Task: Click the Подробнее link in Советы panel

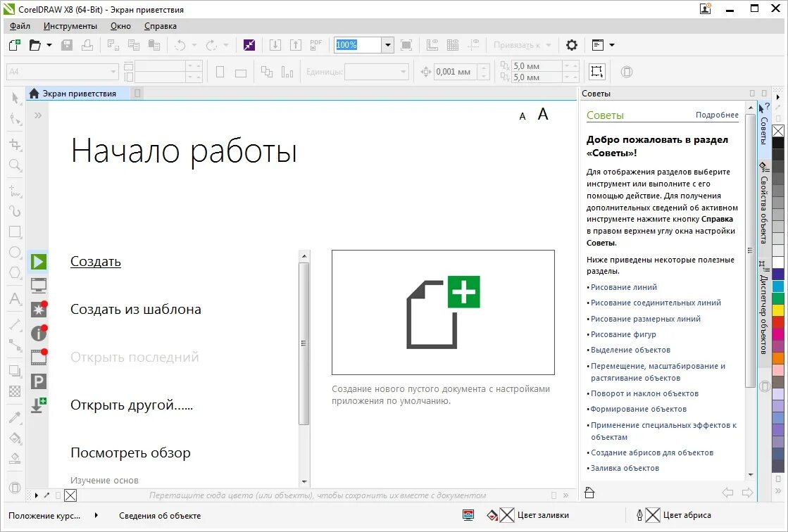Action: point(717,115)
